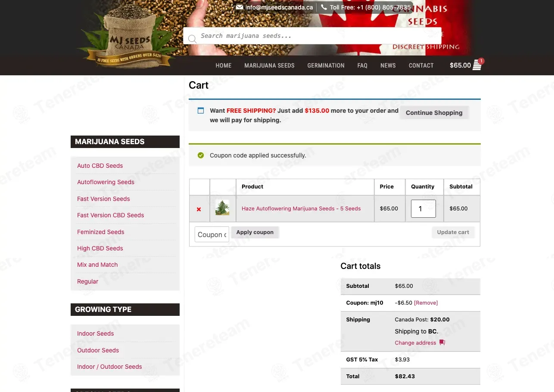
Task: Open the MARIJUANA SEEDS menu
Action: tap(269, 65)
